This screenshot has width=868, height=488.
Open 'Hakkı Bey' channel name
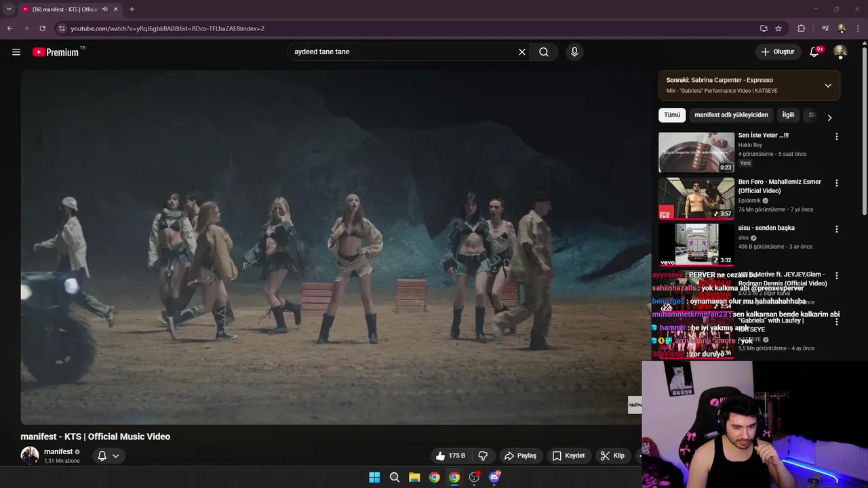click(750, 145)
